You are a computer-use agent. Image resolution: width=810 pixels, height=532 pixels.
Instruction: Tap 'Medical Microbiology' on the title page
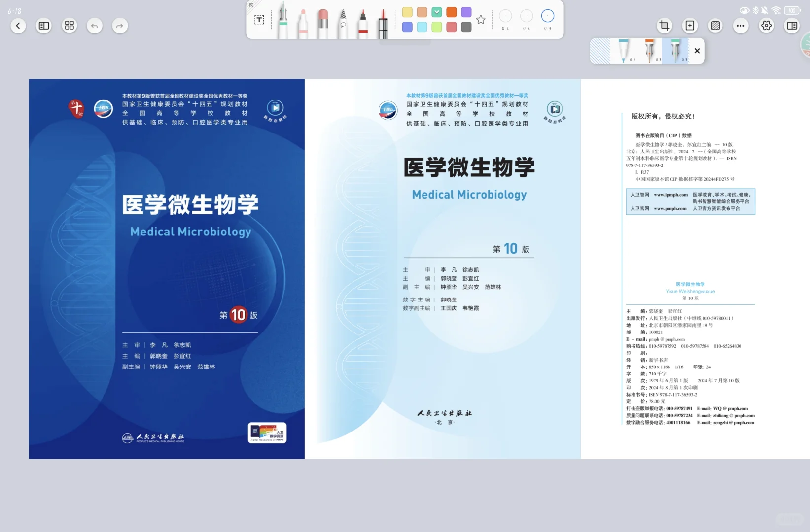pos(469,195)
